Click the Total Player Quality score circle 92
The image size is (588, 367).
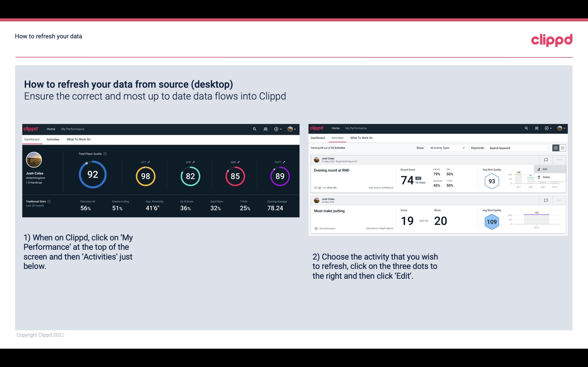pos(92,175)
